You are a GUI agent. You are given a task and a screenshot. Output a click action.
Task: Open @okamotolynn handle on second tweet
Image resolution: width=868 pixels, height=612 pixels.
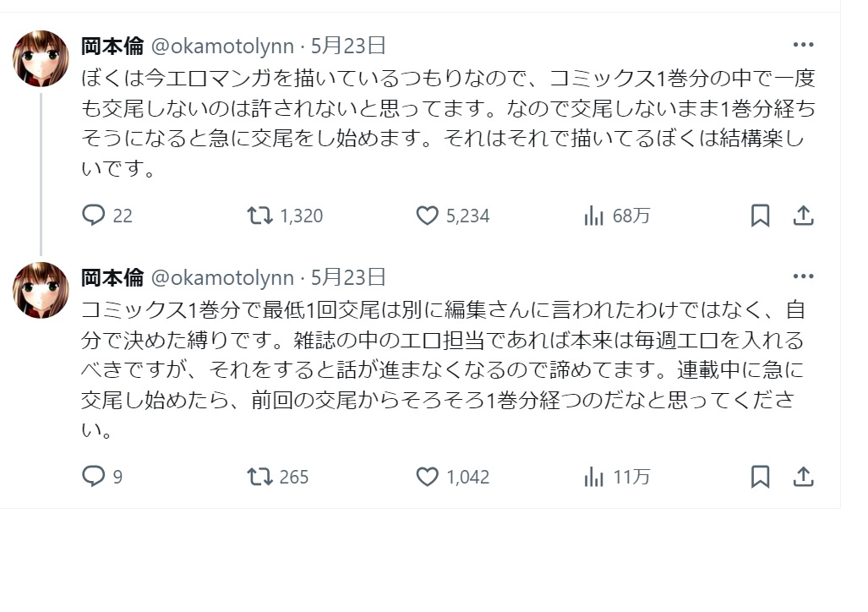pyautogui.click(x=222, y=277)
